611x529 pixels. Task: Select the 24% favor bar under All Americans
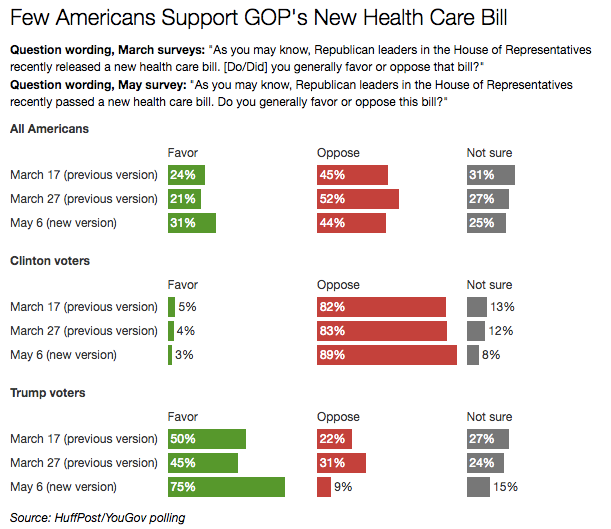click(186, 175)
